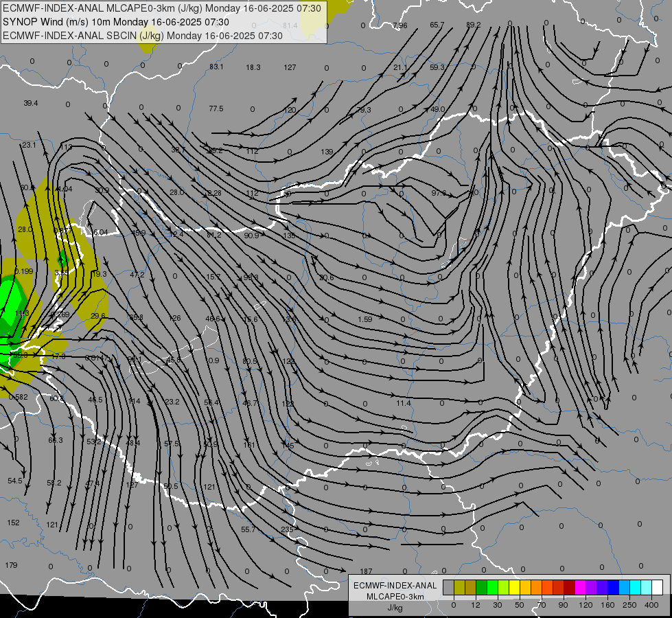Click legend tick label 250
This screenshot has height=618, width=672.
pos(629,605)
